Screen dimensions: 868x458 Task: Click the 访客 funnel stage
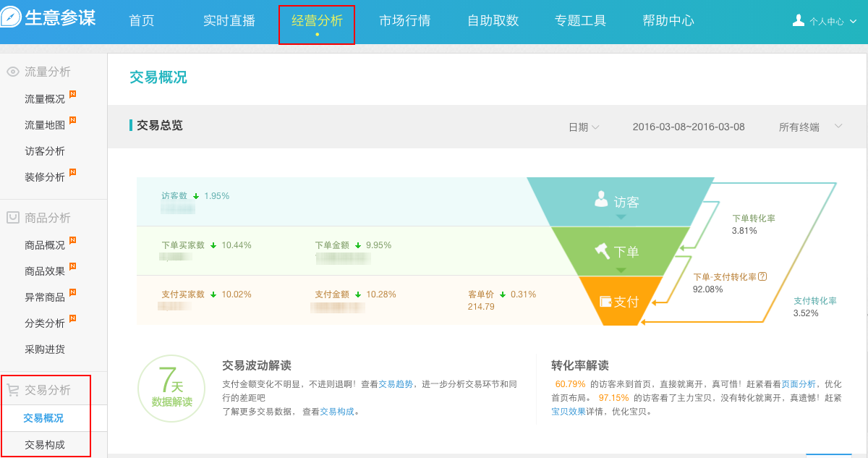[x=619, y=202]
